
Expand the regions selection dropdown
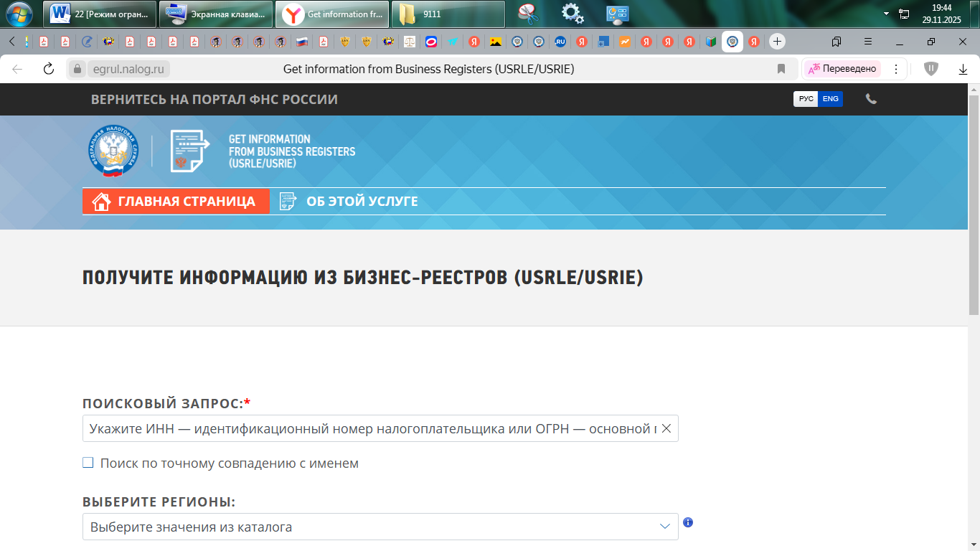(x=664, y=527)
